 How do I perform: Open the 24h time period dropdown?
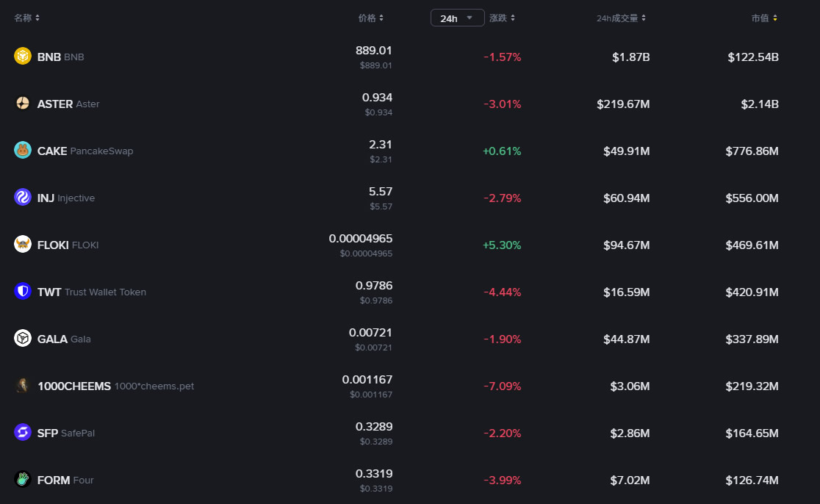point(457,18)
